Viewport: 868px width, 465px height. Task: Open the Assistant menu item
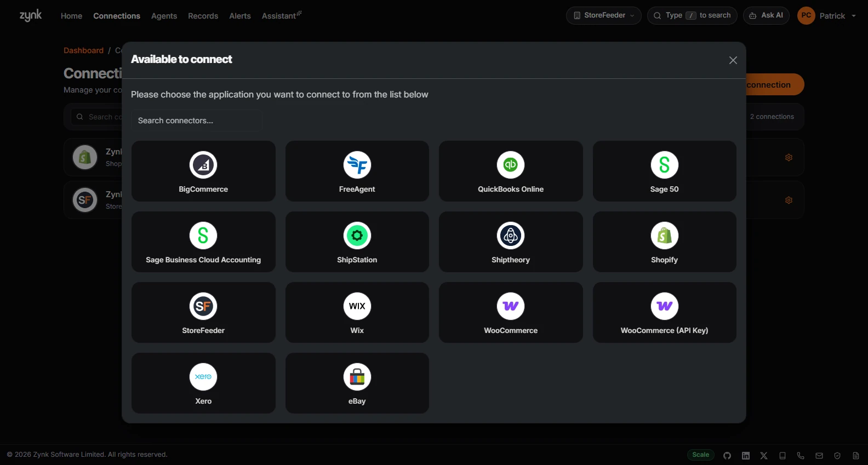click(x=282, y=16)
